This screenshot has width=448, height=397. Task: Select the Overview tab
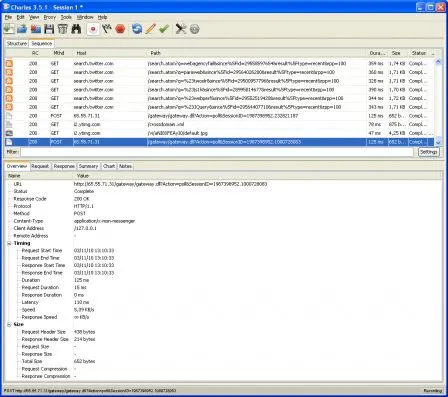(x=17, y=166)
